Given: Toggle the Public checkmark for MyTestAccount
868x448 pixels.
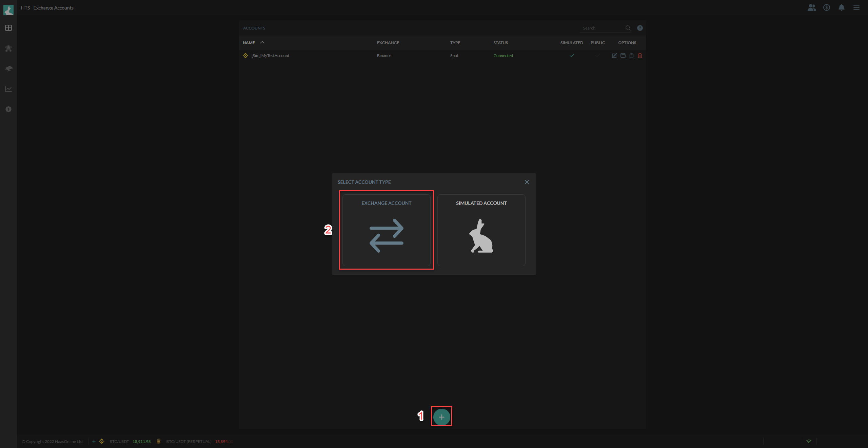Looking at the screenshot, I should point(597,56).
